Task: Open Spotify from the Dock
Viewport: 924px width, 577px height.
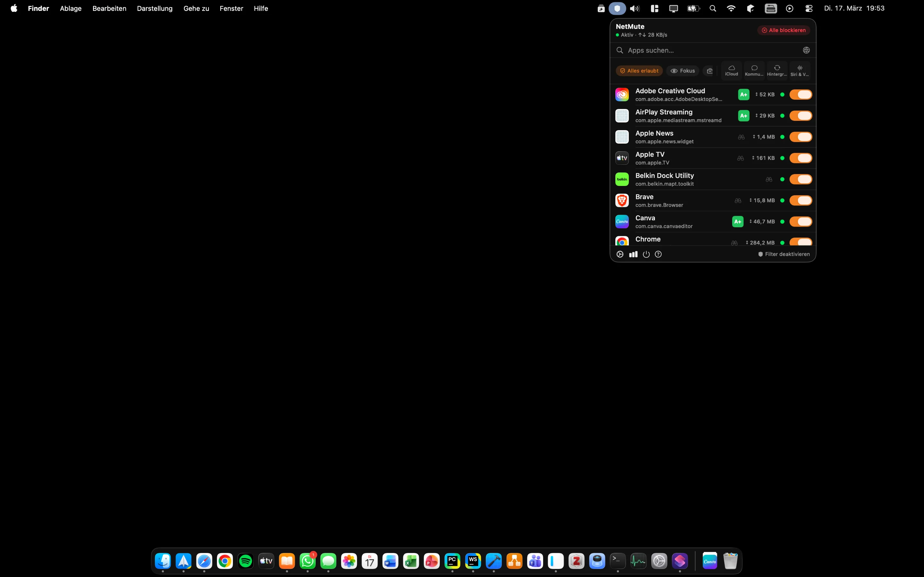Action: [245, 561]
